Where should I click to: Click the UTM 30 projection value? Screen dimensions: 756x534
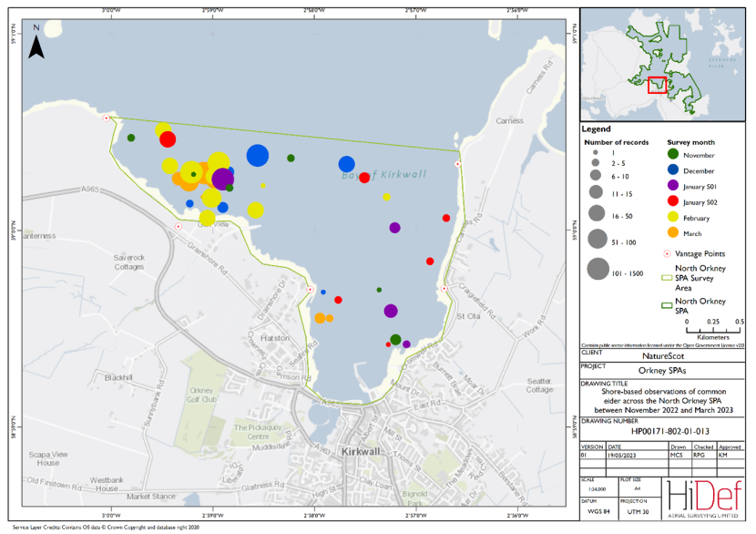pos(638,511)
